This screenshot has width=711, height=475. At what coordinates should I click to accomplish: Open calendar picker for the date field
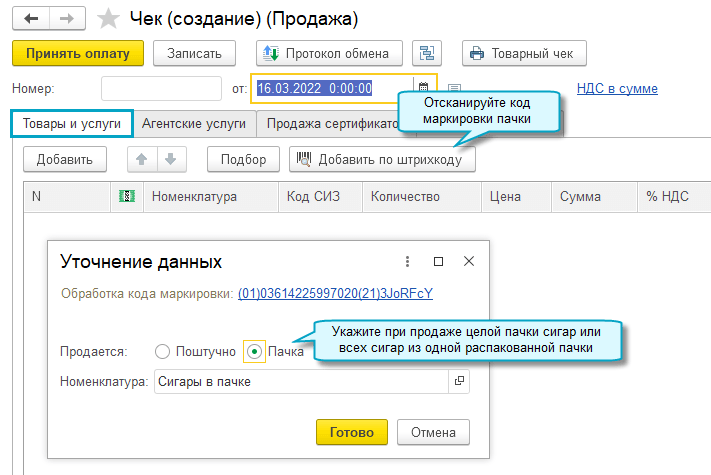click(424, 88)
